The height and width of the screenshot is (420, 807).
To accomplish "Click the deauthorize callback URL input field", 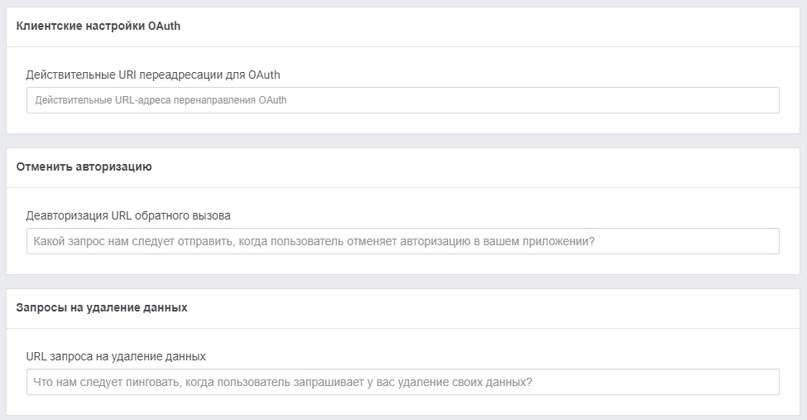I will pos(403,241).
